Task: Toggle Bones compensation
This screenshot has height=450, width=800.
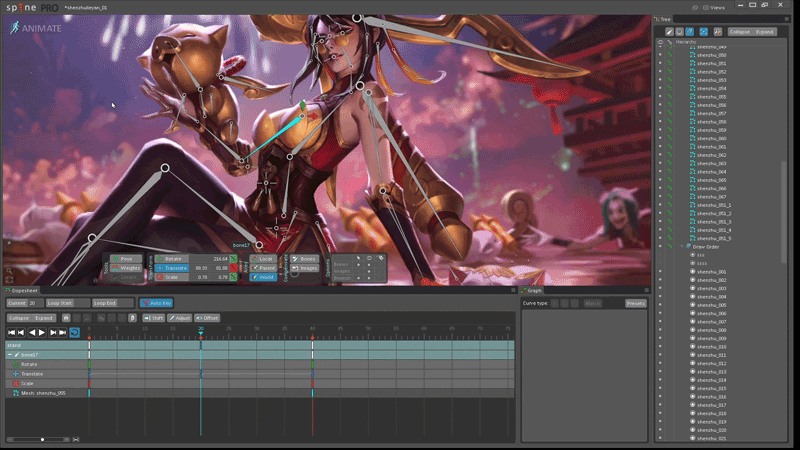Action: click(305, 259)
